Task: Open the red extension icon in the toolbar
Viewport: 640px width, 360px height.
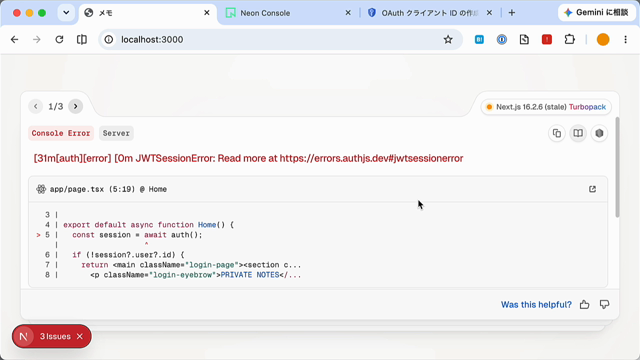Action: tap(547, 40)
